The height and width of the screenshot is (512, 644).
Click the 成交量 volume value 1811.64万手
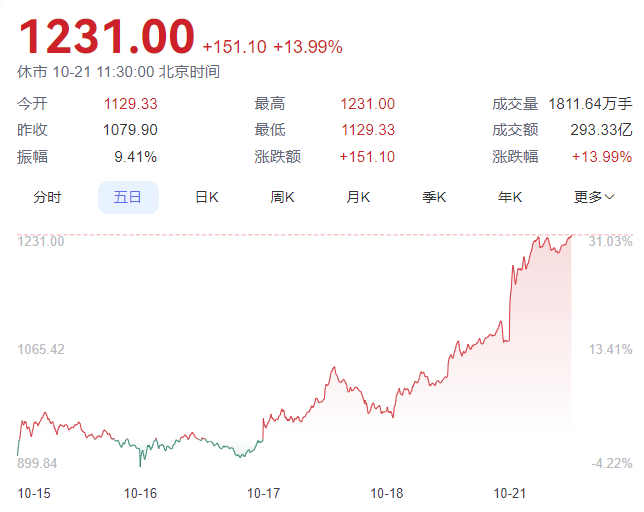pos(590,104)
